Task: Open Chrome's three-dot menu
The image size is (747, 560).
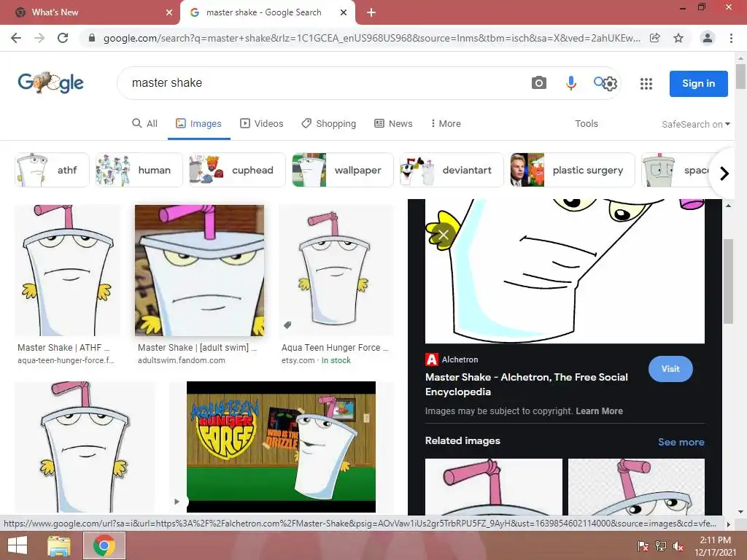Action: click(x=731, y=38)
